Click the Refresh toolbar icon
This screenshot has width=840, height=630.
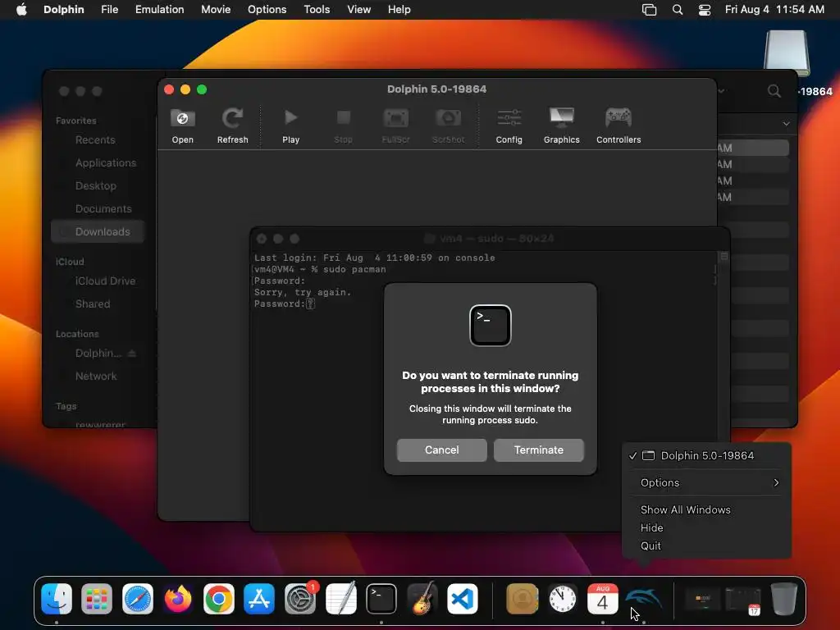(232, 118)
